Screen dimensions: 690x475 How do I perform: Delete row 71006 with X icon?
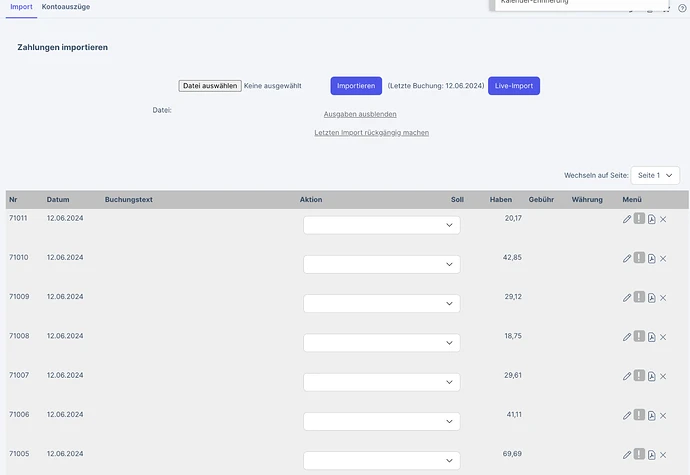point(663,416)
